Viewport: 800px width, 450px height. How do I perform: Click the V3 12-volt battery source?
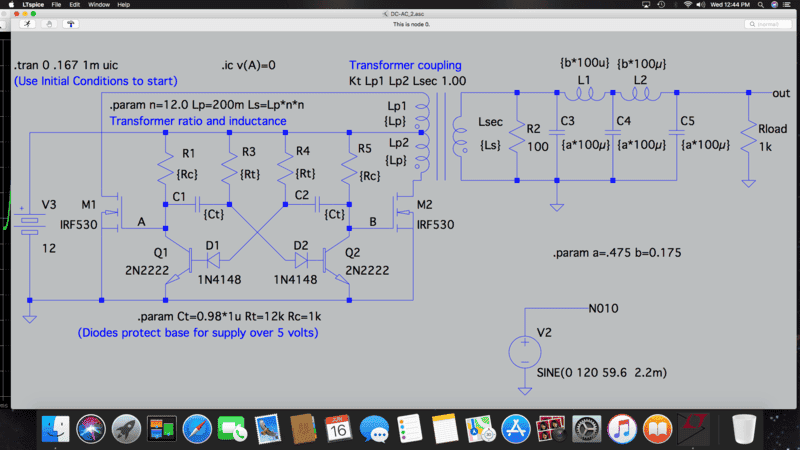tap(29, 224)
